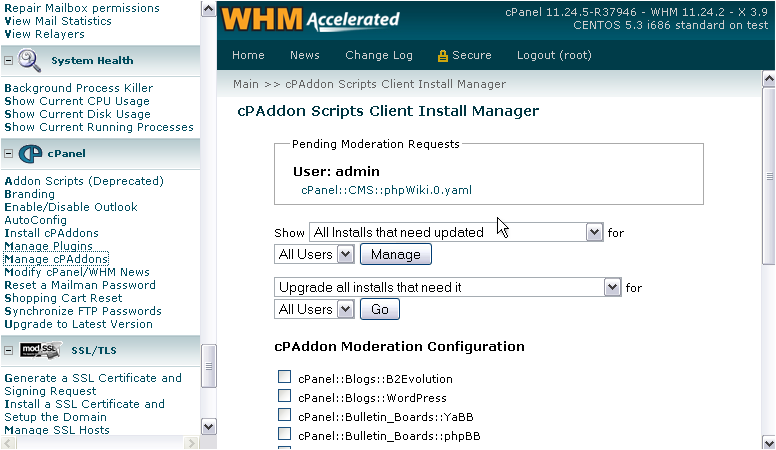Screen dimensions: 776x450
Task: Click the Secure padlock icon
Action: click(442, 55)
